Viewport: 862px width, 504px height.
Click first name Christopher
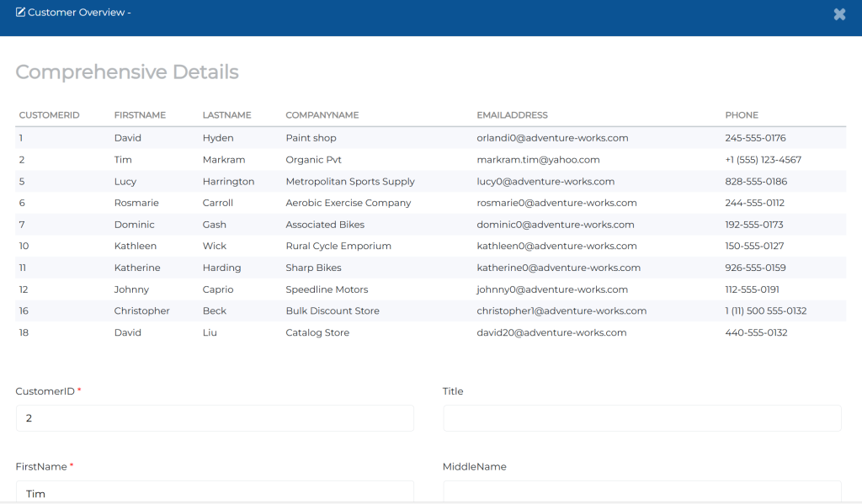point(141,310)
